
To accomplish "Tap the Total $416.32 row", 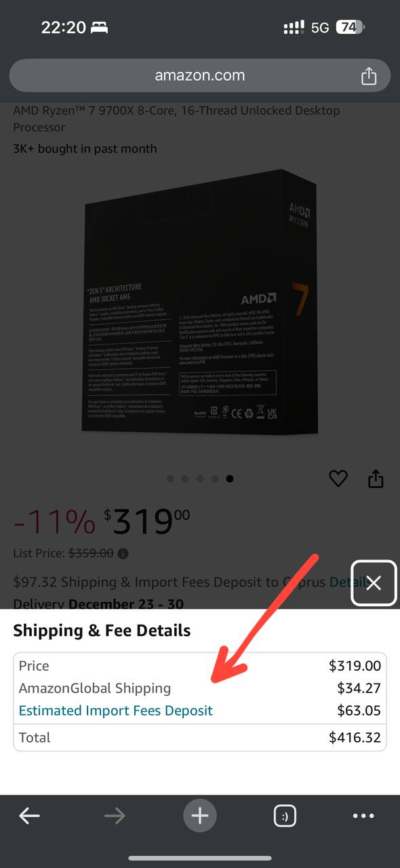I will point(200,737).
